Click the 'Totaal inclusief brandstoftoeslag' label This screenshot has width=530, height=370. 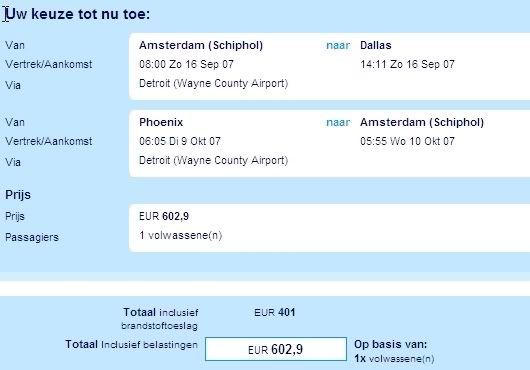160,319
